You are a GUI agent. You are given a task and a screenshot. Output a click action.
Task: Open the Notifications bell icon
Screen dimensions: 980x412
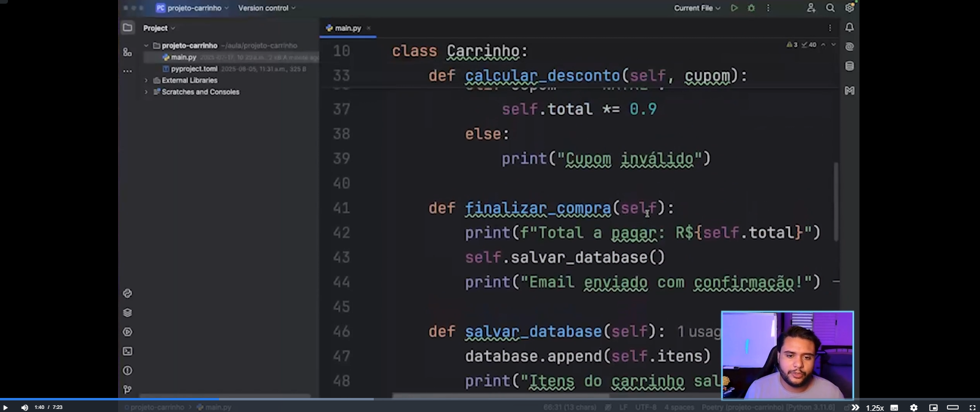[850, 28]
